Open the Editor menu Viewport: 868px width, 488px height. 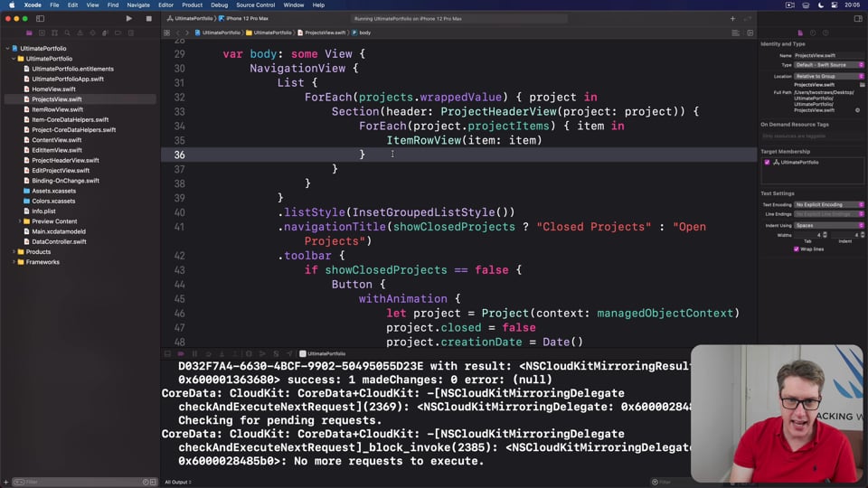[165, 5]
